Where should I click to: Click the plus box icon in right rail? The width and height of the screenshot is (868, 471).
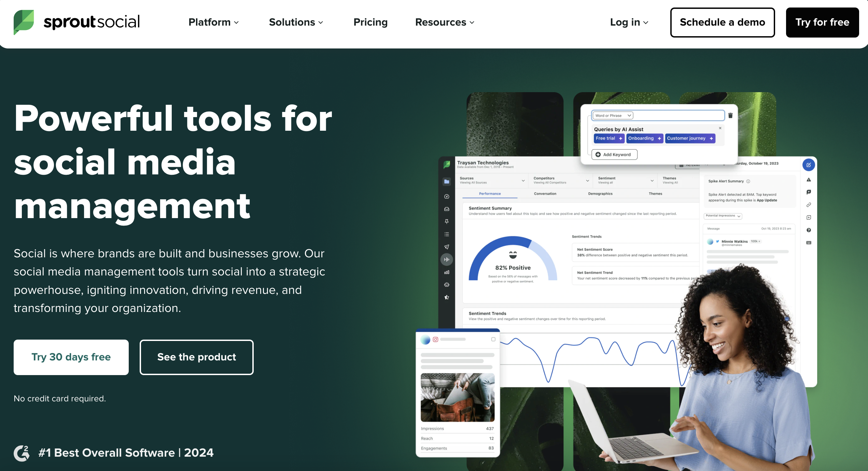(809, 217)
